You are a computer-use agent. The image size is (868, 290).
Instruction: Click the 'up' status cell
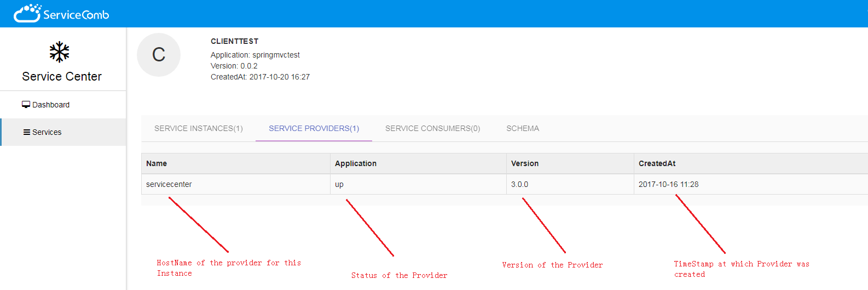pos(339,184)
